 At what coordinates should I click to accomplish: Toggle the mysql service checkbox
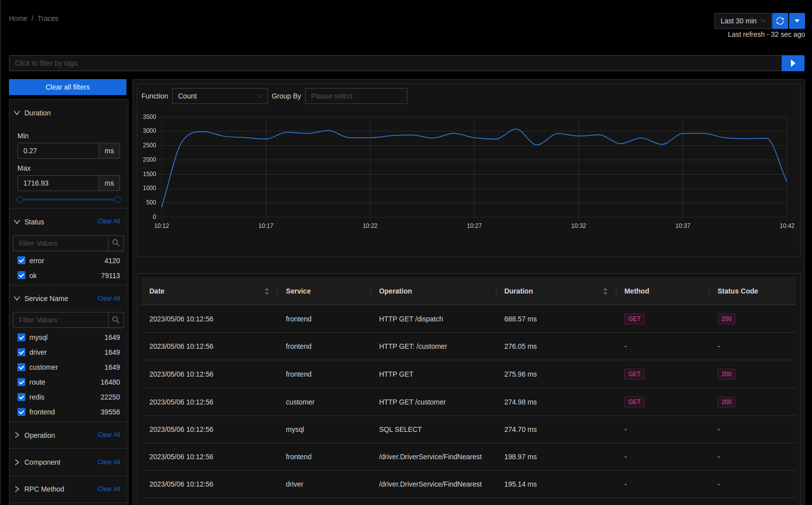(x=21, y=337)
